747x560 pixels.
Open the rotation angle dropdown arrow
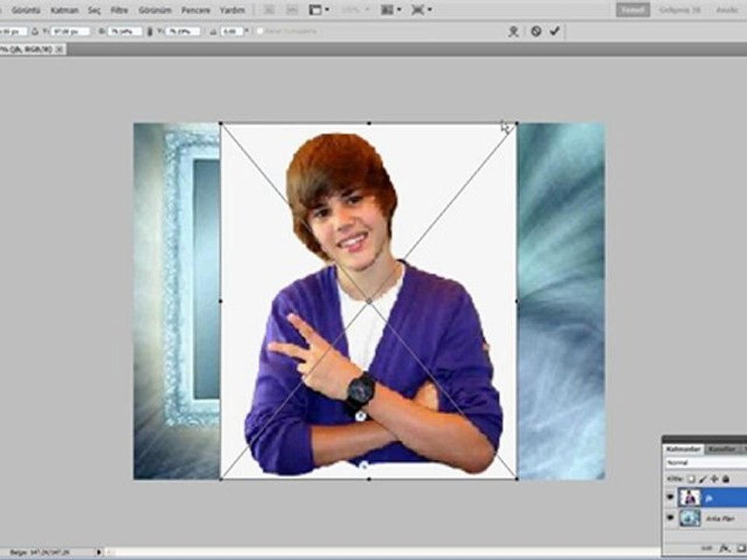tap(247, 31)
